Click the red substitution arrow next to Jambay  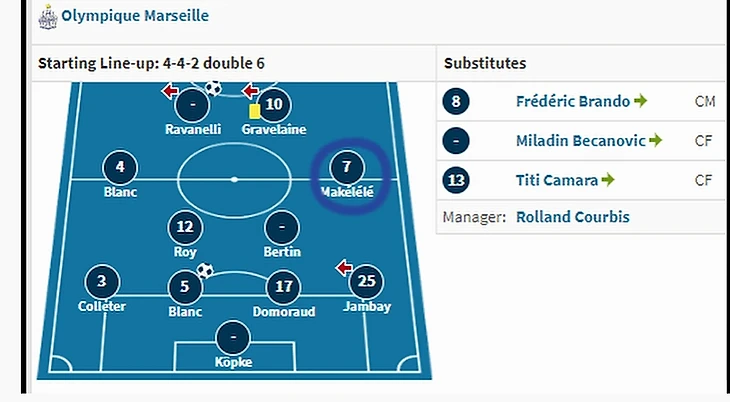[344, 268]
